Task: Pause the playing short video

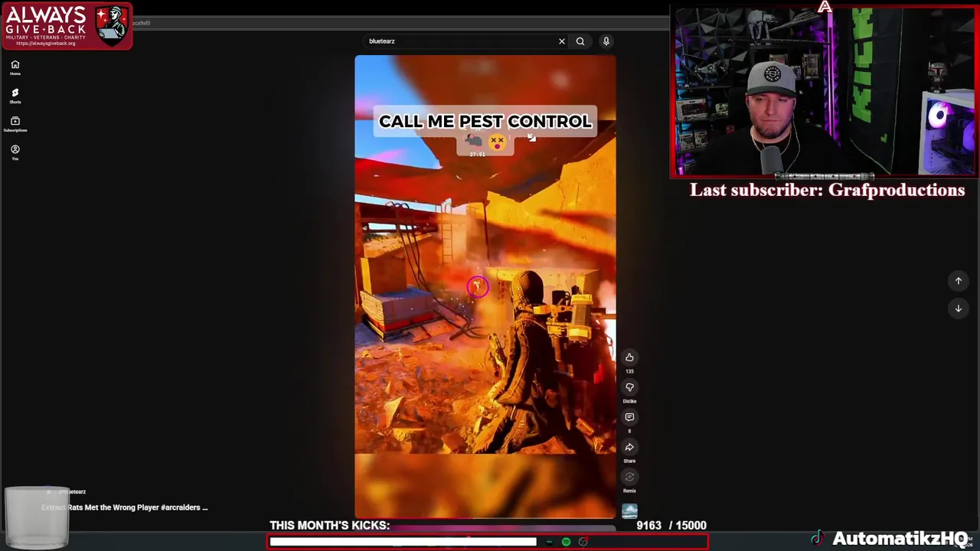Action: coord(485,287)
